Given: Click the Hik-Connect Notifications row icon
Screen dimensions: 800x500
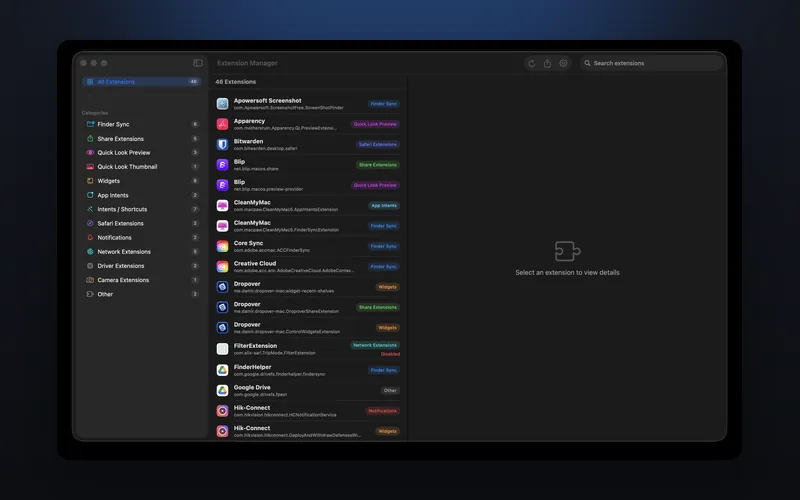Looking at the screenshot, I should pos(222,411).
